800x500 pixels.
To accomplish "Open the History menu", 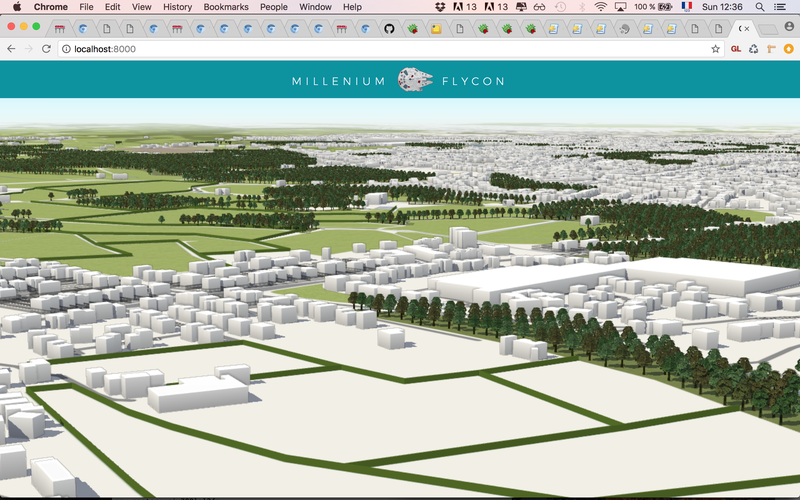I will coord(177,7).
